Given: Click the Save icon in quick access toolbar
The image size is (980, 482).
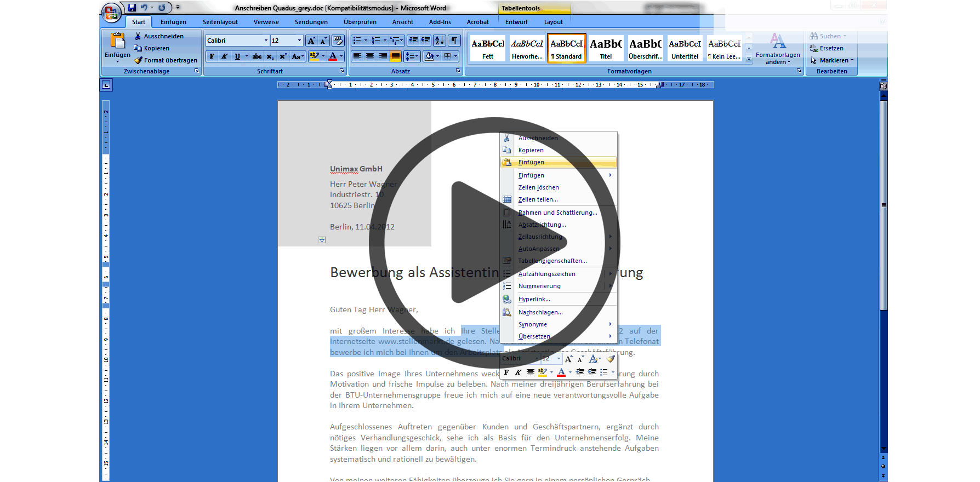Looking at the screenshot, I should [132, 8].
